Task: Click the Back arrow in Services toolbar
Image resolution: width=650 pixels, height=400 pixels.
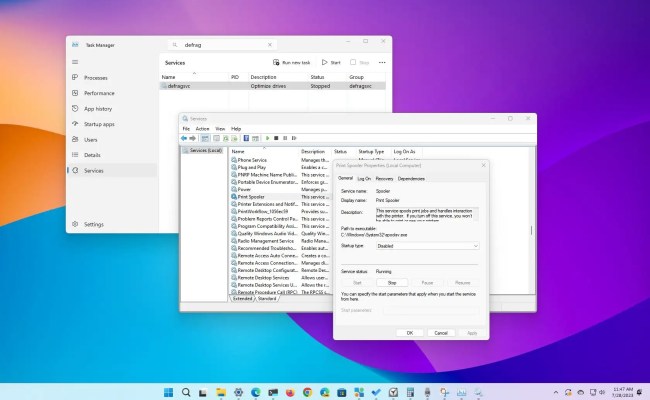Action: pos(184,138)
